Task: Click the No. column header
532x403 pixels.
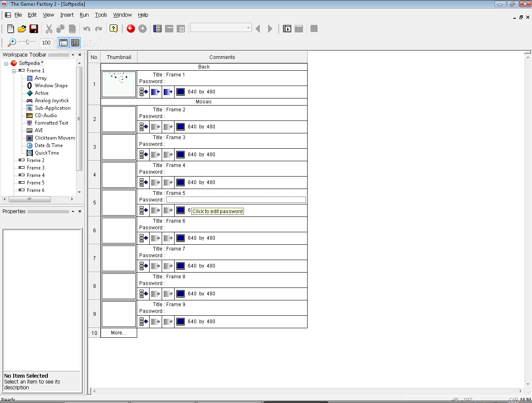Action: click(94, 57)
